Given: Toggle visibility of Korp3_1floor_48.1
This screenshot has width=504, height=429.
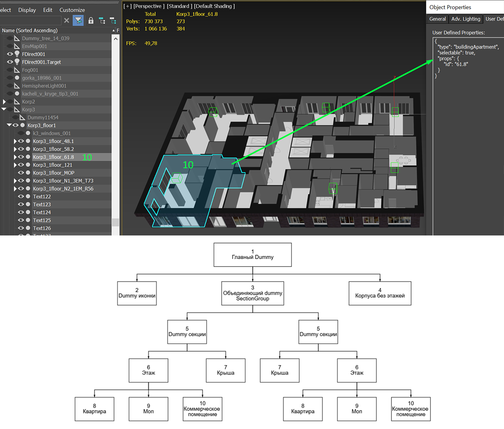Looking at the screenshot, I should [x=21, y=141].
